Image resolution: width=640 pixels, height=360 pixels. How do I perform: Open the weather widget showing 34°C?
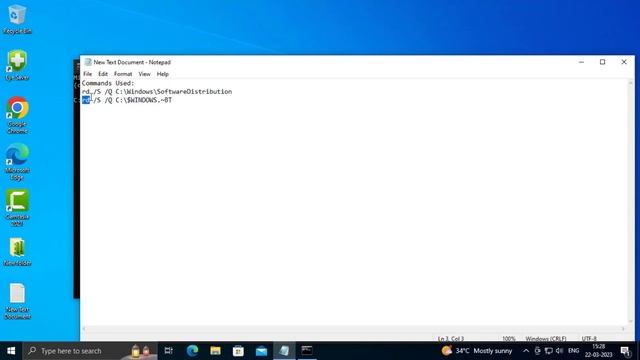click(x=477, y=351)
